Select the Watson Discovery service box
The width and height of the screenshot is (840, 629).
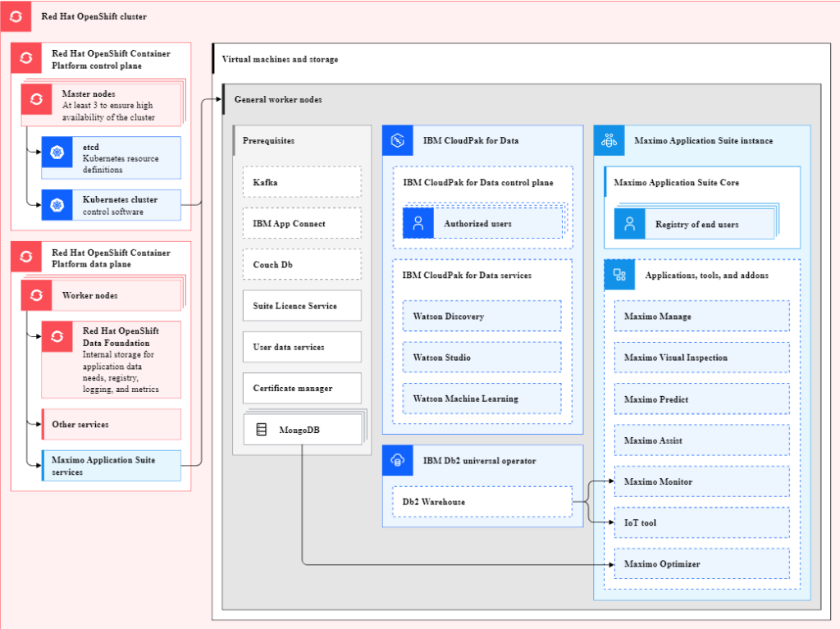482,316
